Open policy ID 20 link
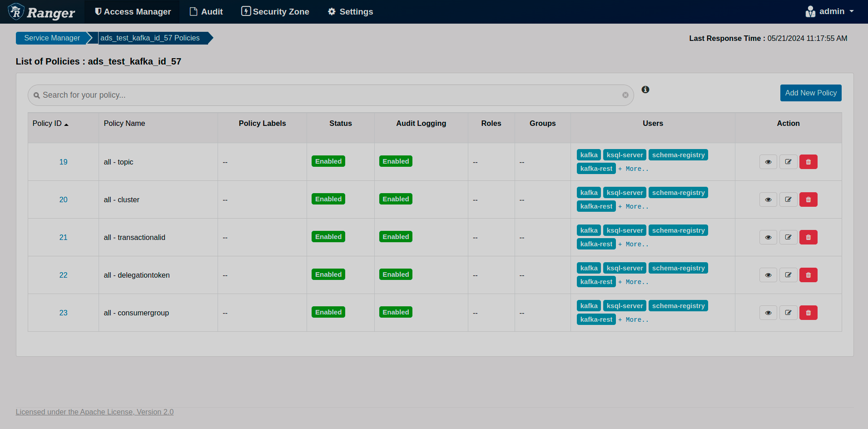The height and width of the screenshot is (429, 868). click(x=63, y=200)
